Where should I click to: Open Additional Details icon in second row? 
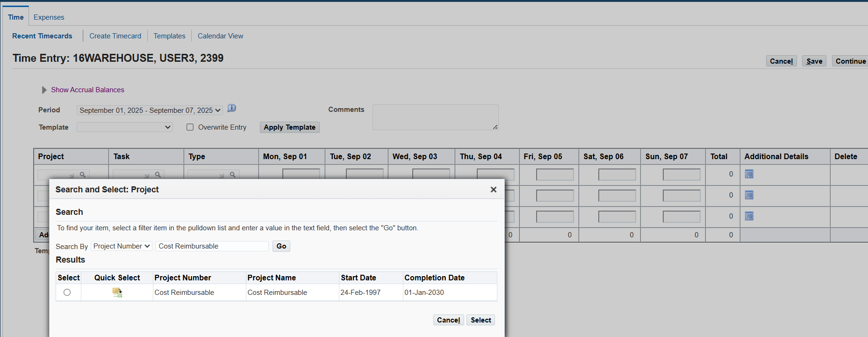(x=749, y=195)
